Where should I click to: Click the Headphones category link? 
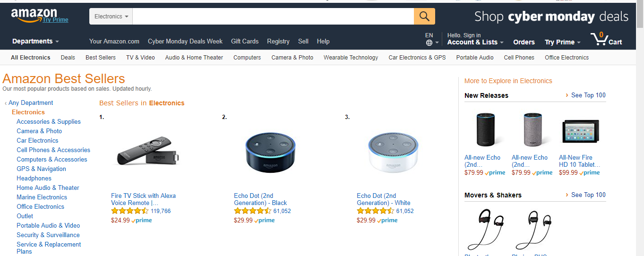click(x=34, y=178)
